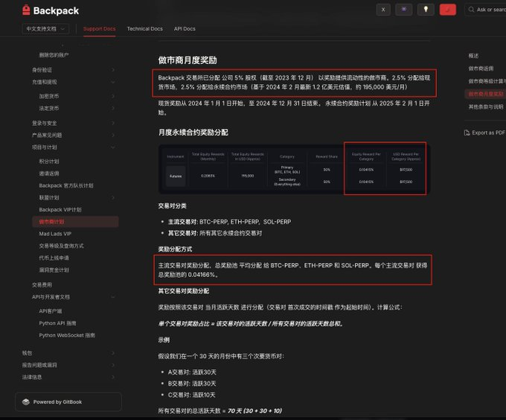The image size is (506, 420).
Task: Expand the 法律信息 sidebar chevron
Action: pyautogui.click(x=113, y=377)
